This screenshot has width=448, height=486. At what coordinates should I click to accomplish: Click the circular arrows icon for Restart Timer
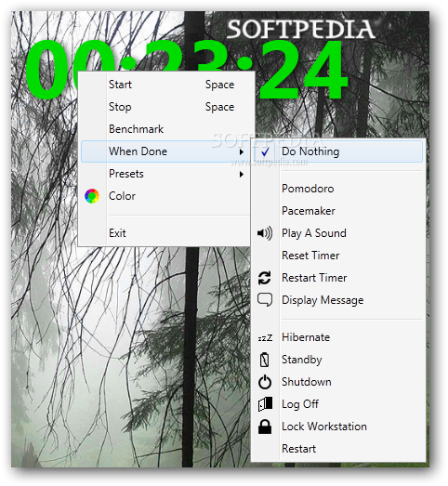265,278
